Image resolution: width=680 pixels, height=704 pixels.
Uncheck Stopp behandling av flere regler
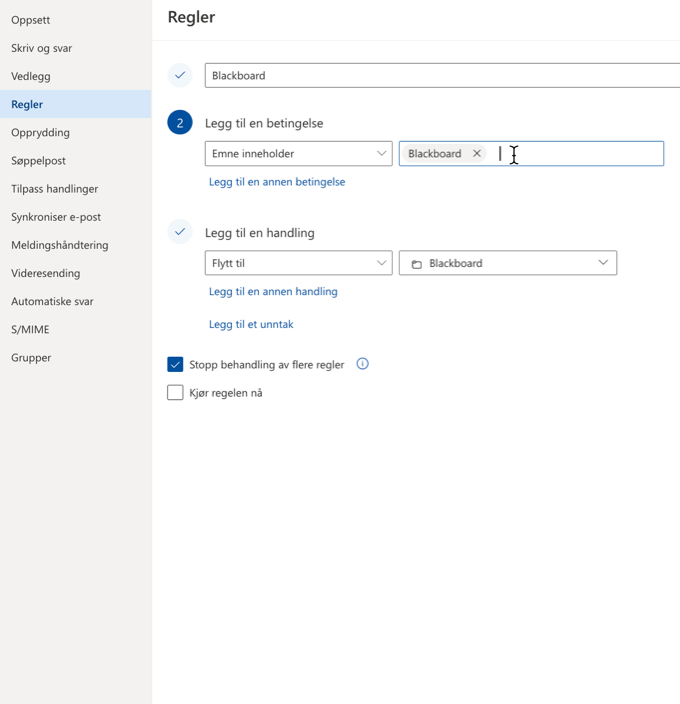click(x=176, y=365)
